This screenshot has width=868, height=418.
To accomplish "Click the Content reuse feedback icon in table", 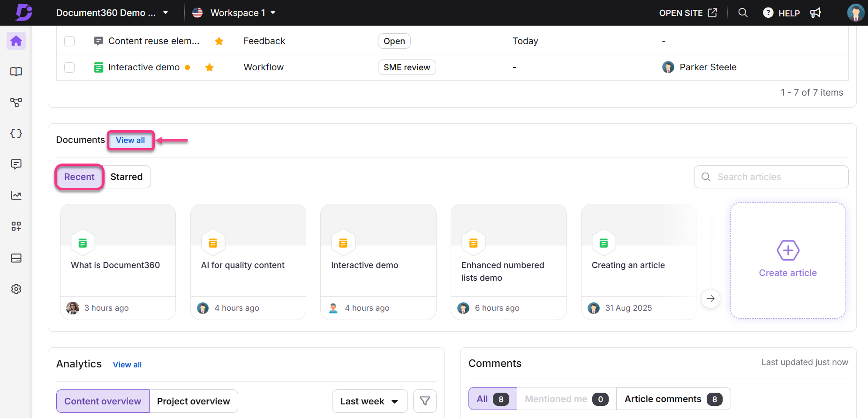I will 98,41.
